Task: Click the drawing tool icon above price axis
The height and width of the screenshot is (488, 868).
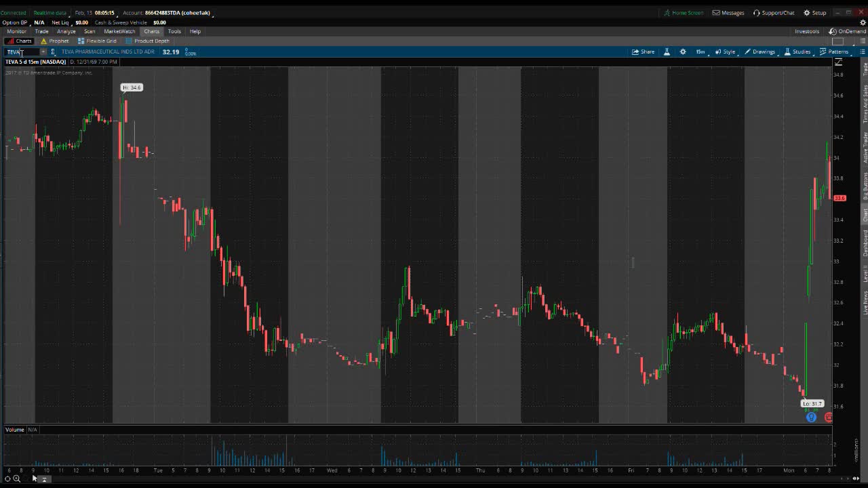Action: tap(838, 62)
